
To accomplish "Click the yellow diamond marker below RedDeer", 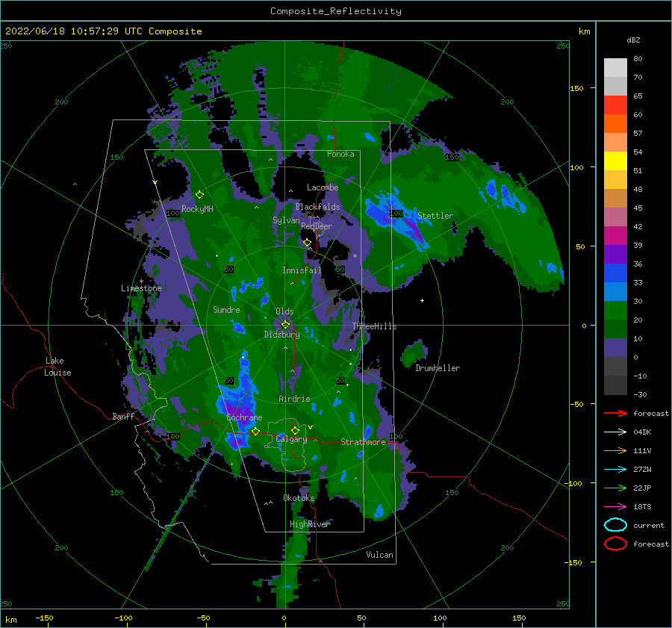I will pos(307,243).
